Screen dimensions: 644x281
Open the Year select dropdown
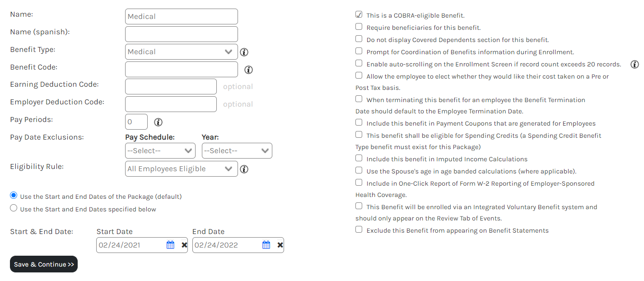[x=237, y=150]
